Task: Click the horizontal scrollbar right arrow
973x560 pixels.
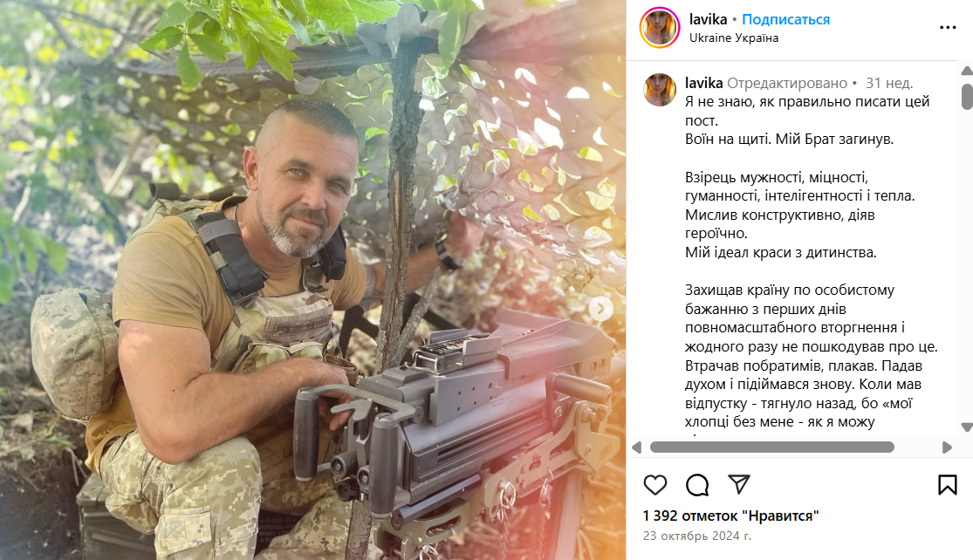Action: pyautogui.click(x=947, y=447)
